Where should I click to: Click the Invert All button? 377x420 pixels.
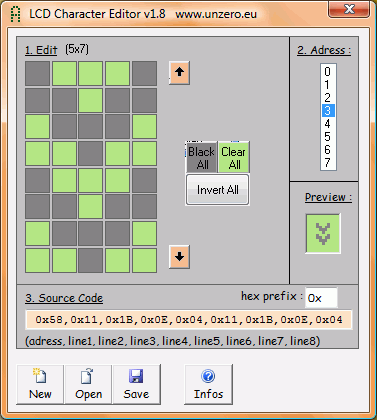click(x=217, y=190)
